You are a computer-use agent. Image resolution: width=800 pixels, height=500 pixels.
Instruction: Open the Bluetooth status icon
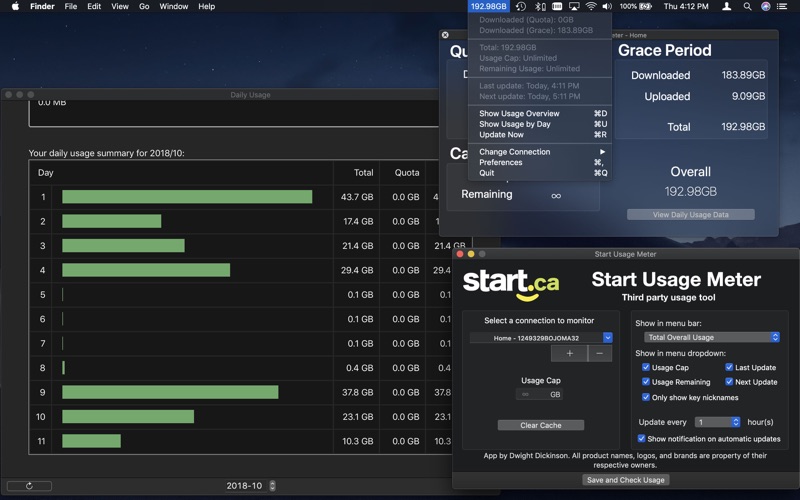(540, 6)
